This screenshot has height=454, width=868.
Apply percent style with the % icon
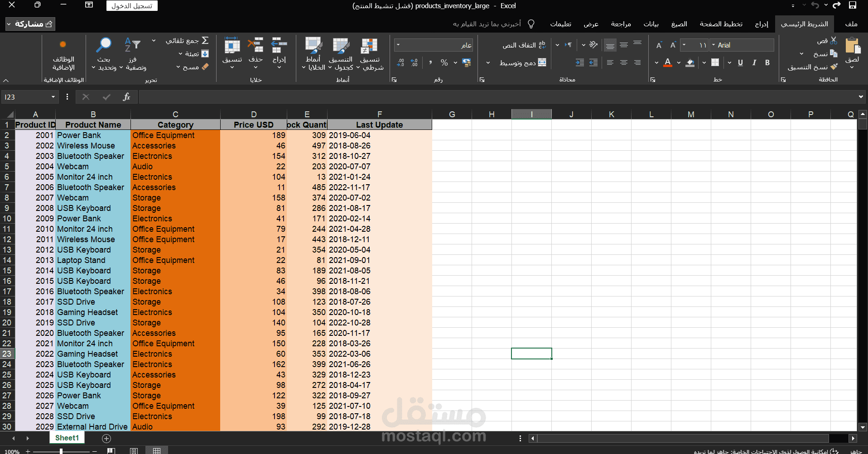click(444, 62)
